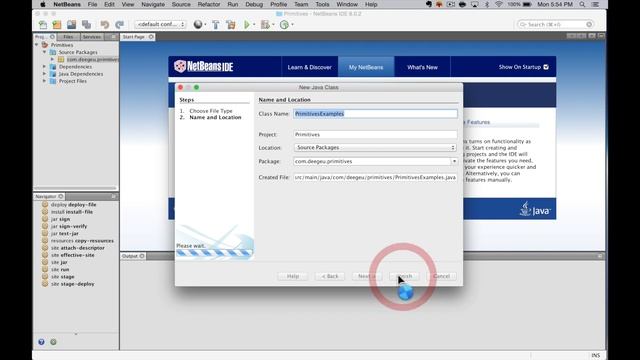Click the Undo arrow in the toolbar
The height and width of the screenshot is (360, 640).
[x=105, y=24]
